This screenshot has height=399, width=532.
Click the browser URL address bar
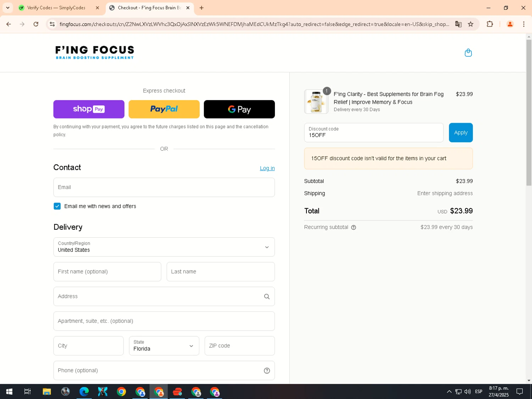click(254, 24)
